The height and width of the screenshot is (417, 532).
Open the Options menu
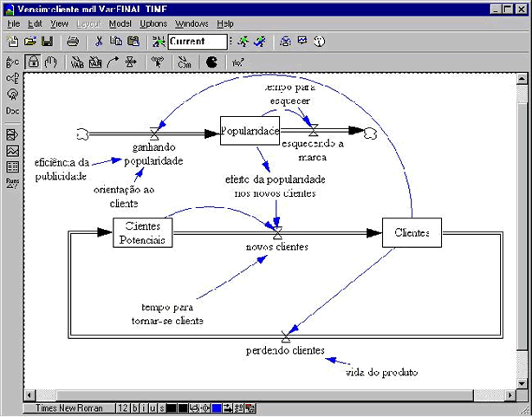click(153, 23)
